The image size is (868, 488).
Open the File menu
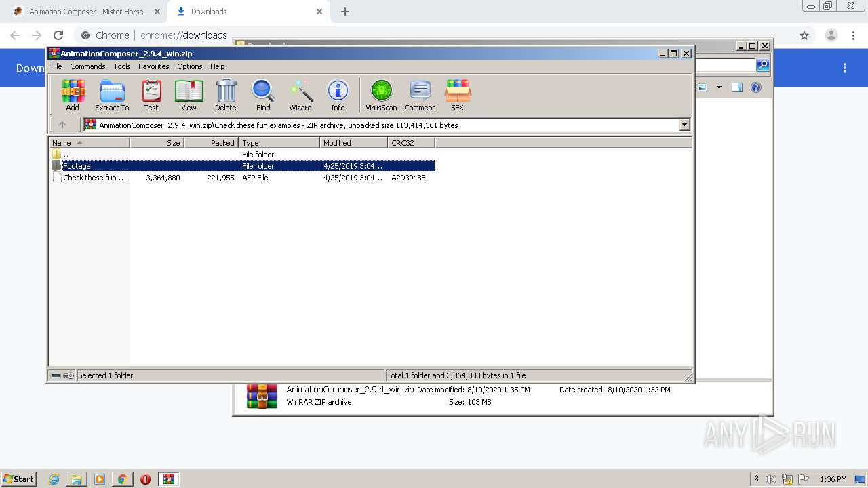(x=56, y=66)
